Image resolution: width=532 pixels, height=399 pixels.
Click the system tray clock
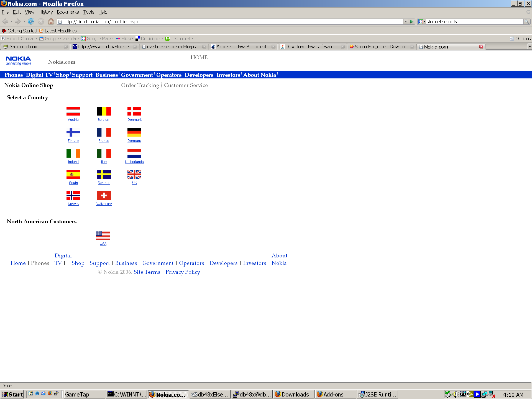coord(513,395)
